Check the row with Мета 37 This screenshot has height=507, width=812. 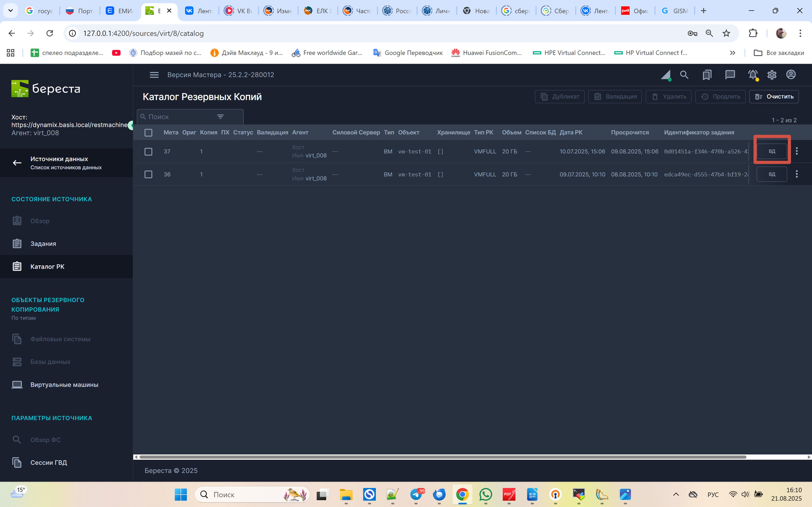click(x=148, y=152)
